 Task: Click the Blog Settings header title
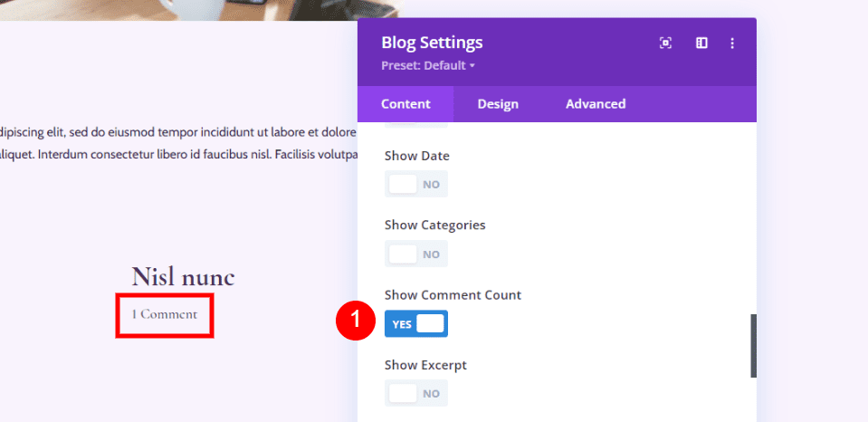click(432, 43)
